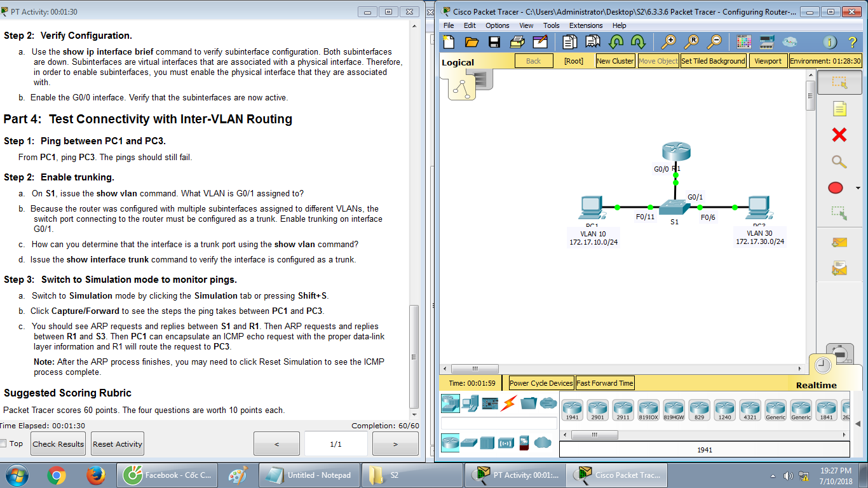The image size is (868, 488).
Task: Open Help contents with question mark icon
Action: point(853,42)
